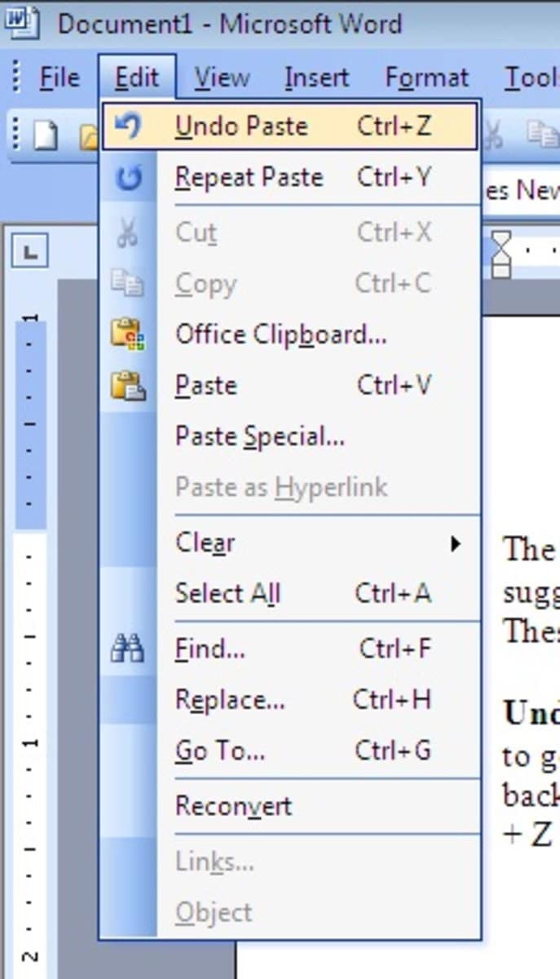Open the Format menu
Viewport: 560px width, 979px height.
[x=426, y=78]
